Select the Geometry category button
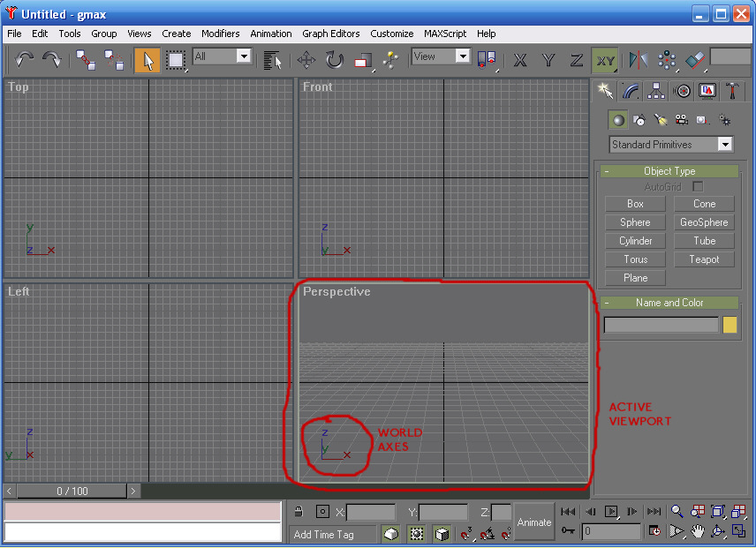 (618, 120)
